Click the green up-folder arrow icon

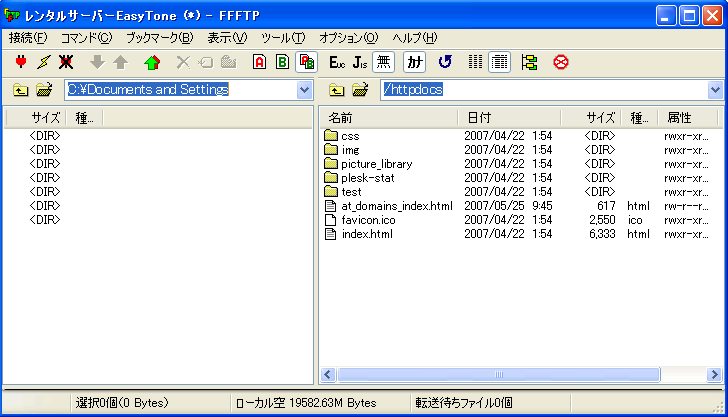pyautogui.click(x=152, y=62)
